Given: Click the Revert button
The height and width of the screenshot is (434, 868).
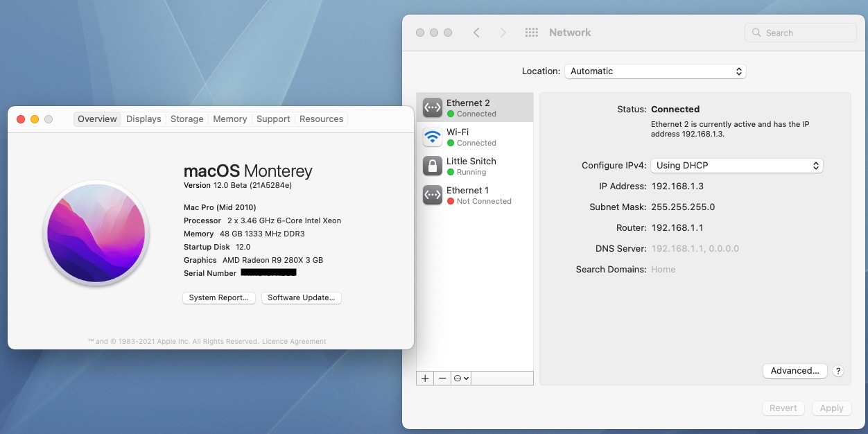Looking at the screenshot, I should tap(783, 408).
